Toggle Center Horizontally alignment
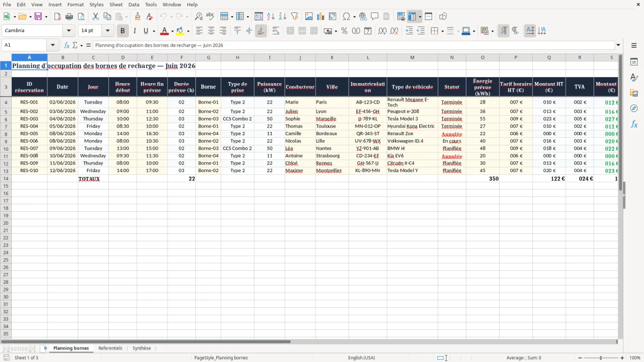 point(211,31)
